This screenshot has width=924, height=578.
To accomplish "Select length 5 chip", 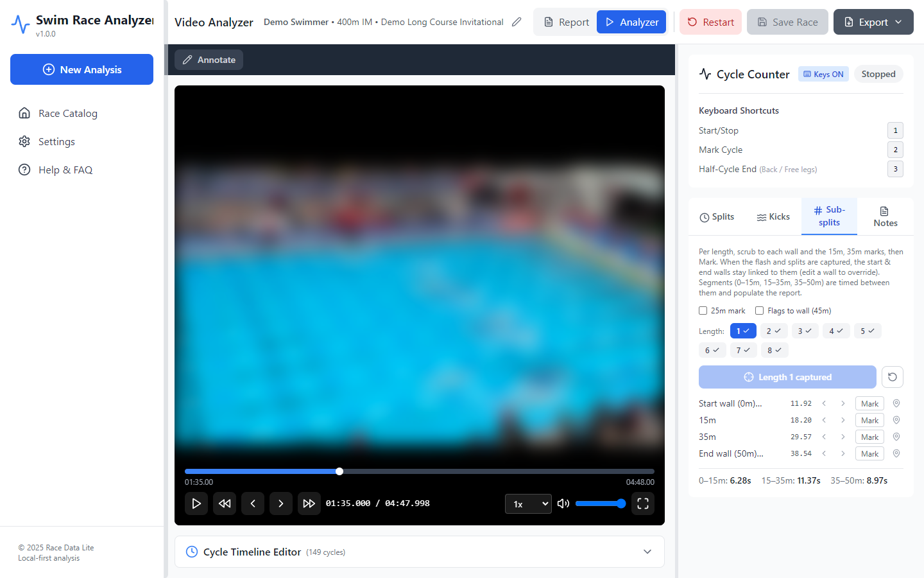I will point(868,331).
